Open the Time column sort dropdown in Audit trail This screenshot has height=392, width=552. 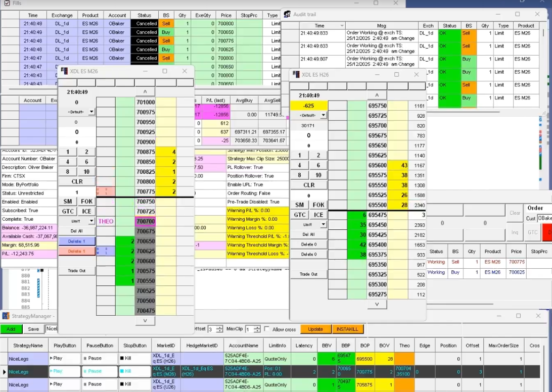tap(342, 26)
